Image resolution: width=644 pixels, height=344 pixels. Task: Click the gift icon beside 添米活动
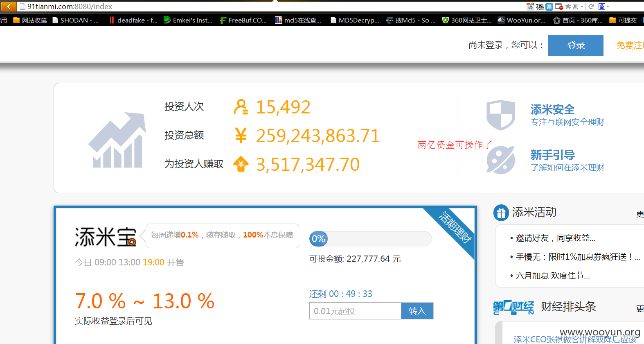(x=501, y=213)
